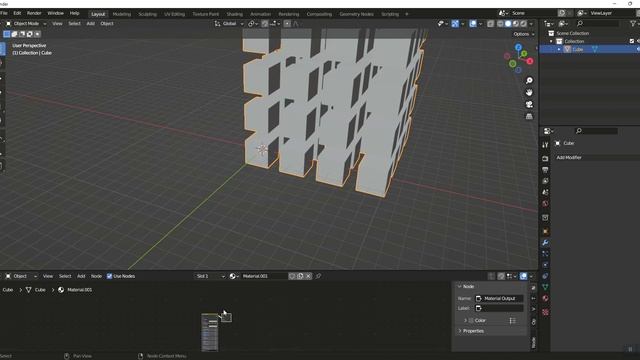The width and height of the screenshot is (640, 360).
Task: Click the X axis on the navigation gizmo
Action: click(530, 61)
